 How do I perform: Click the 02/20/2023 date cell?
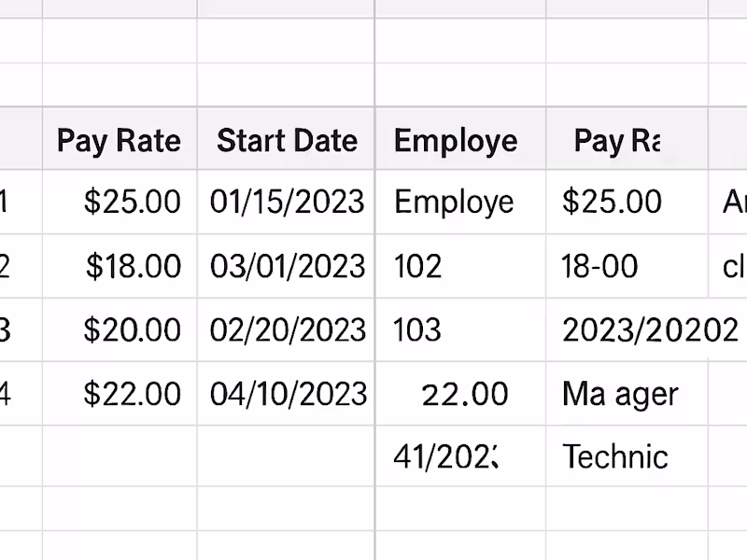(x=286, y=329)
